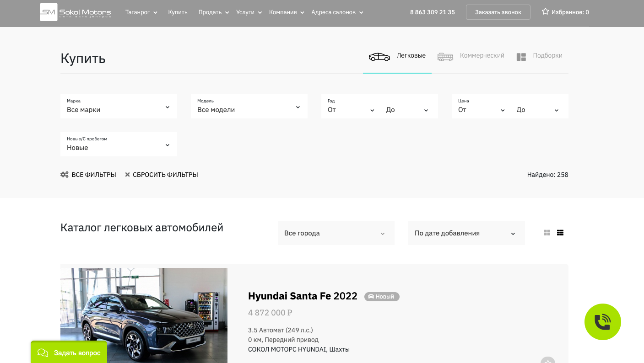Viewport: 644px width, 363px height.
Task: Click the chat bubbles icon
Action: [x=43, y=352]
